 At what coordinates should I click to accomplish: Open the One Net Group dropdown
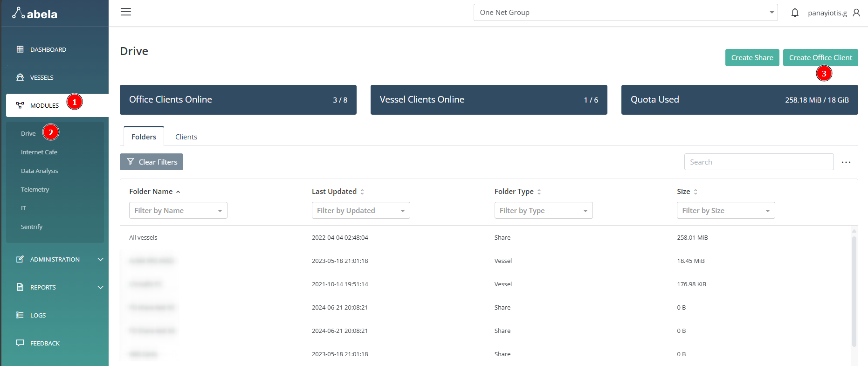(626, 13)
